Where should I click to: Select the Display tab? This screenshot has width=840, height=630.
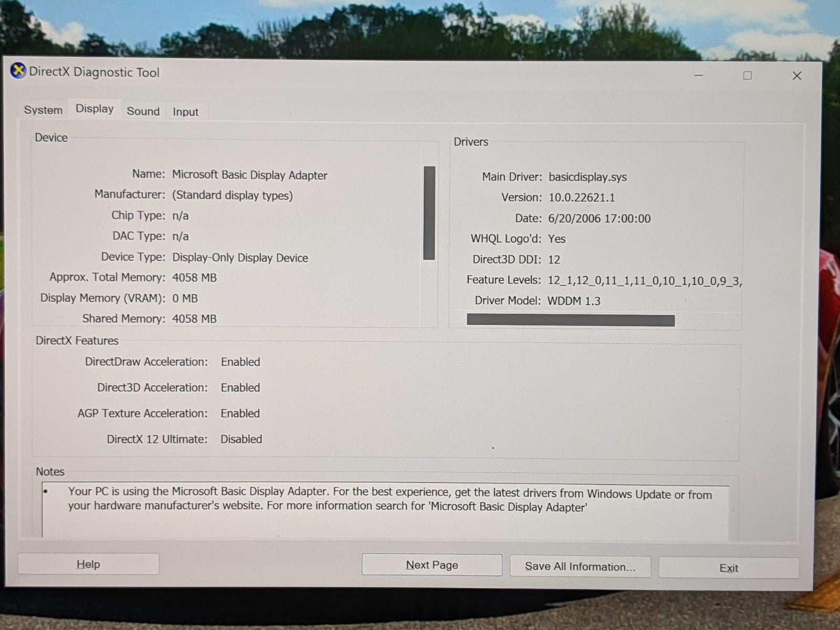[94, 109]
